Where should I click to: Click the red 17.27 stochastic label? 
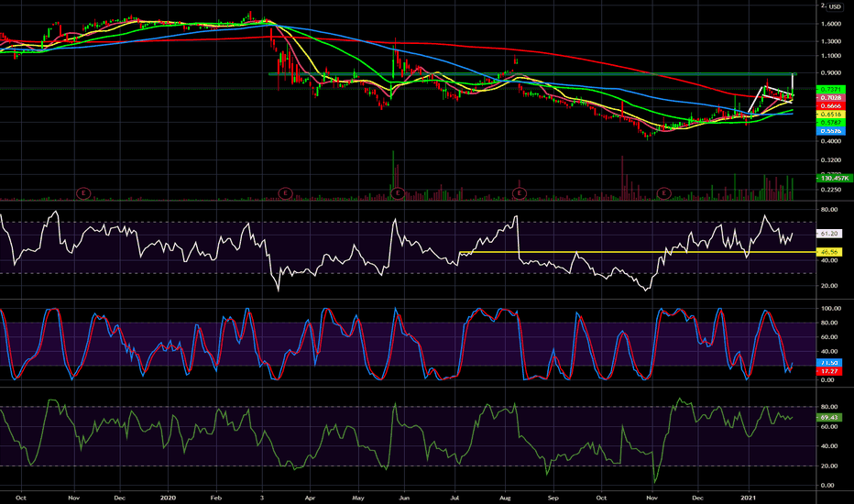pyautogui.click(x=829, y=371)
